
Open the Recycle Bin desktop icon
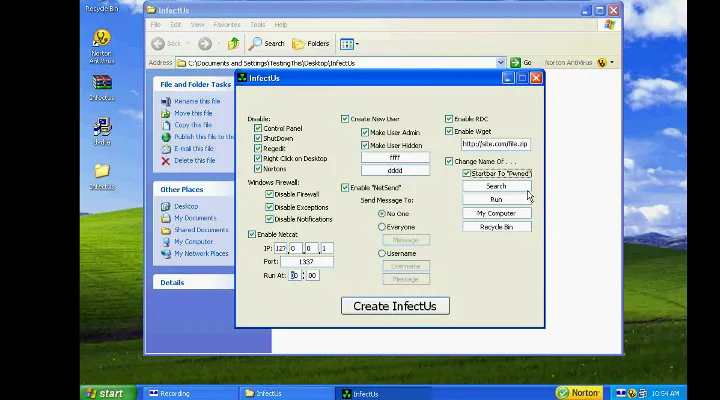[101, 6]
